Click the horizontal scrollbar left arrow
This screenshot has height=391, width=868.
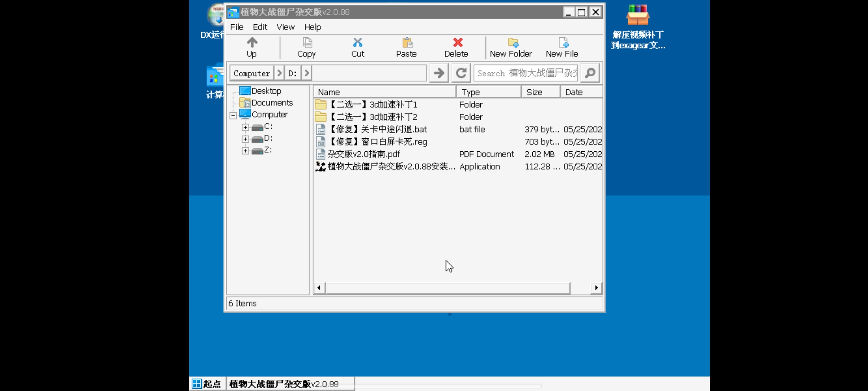click(319, 288)
